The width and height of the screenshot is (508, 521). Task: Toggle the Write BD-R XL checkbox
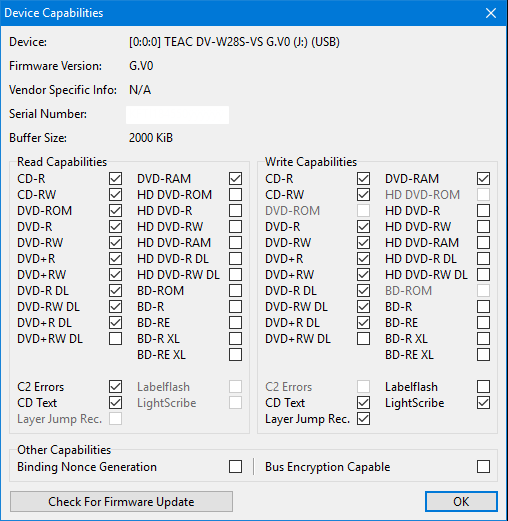pyautogui.click(x=483, y=339)
